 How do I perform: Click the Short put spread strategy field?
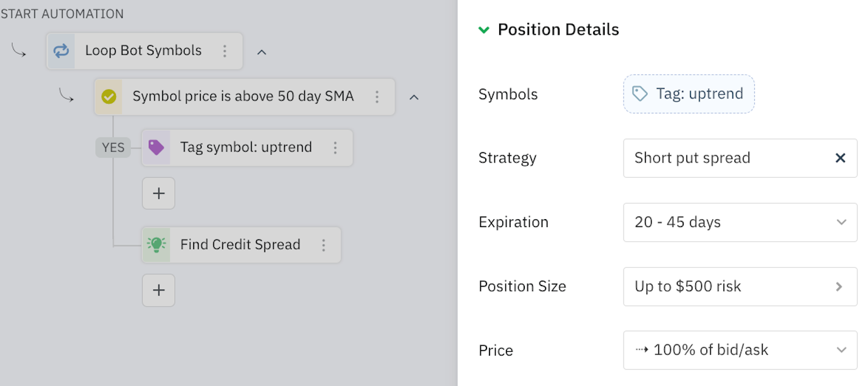click(x=725, y=158)
